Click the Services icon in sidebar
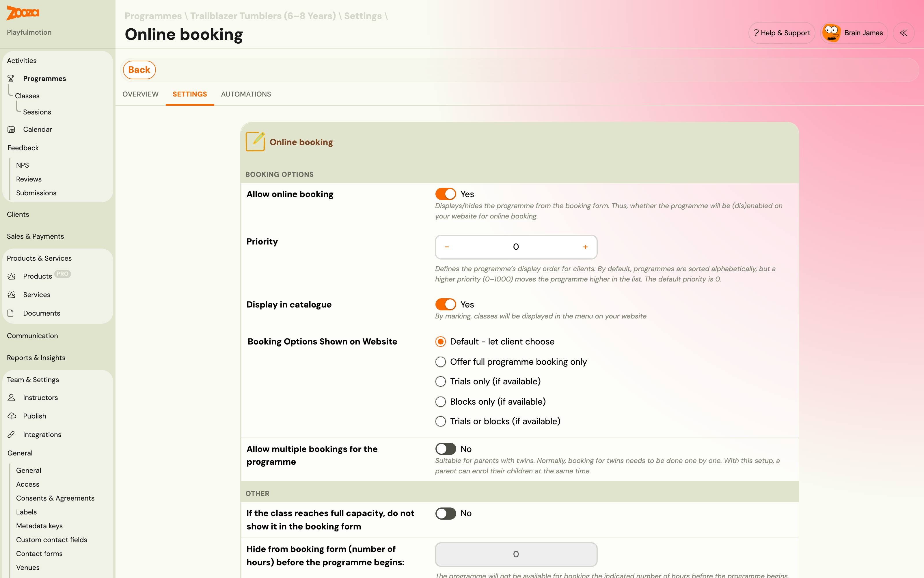This screenshot has width=924, height=578. [12, 295]
